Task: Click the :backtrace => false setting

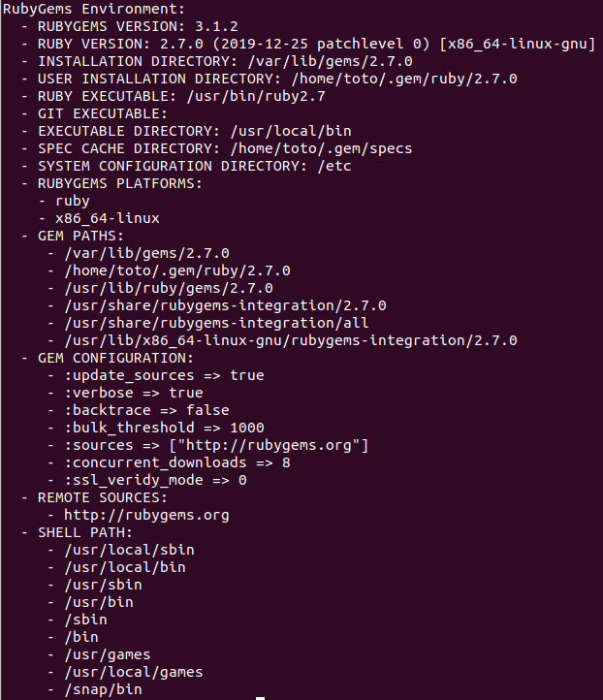Action: click(146, 410)
